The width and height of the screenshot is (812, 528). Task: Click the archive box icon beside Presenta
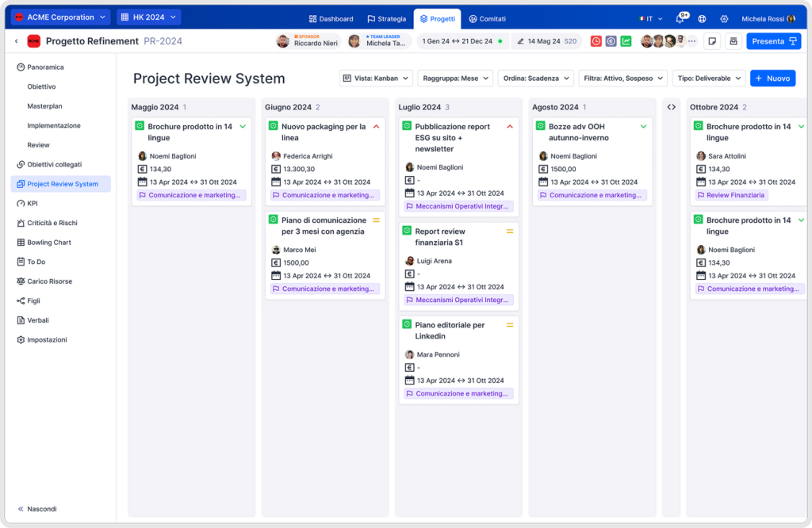733,41
